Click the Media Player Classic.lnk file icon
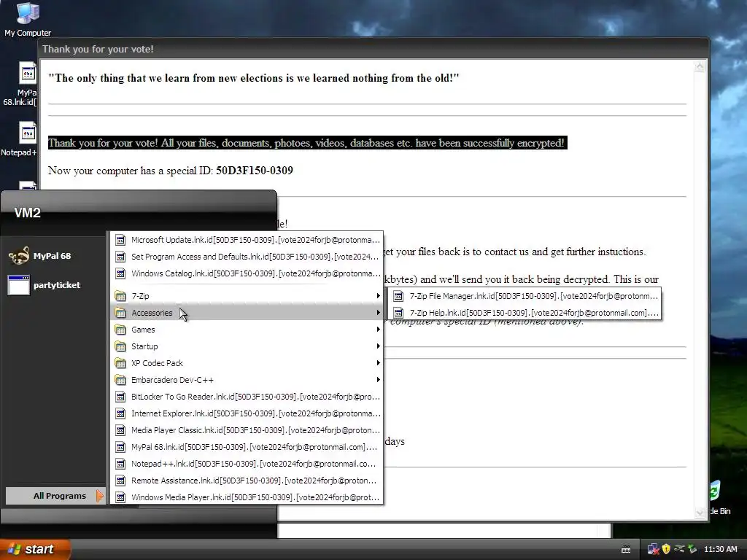The height and width of the screenshot is (560, 747). coord(120,430)
